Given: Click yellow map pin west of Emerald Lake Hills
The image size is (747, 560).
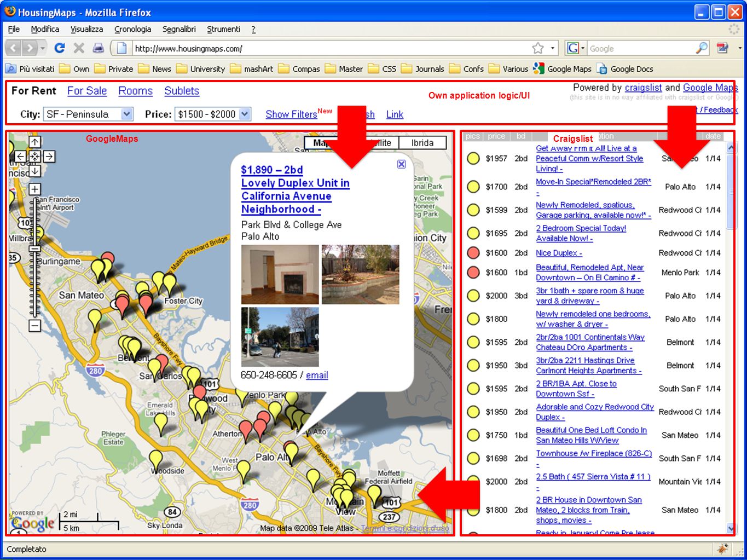Looking at the screenshot, I should [x=160, y=424].
